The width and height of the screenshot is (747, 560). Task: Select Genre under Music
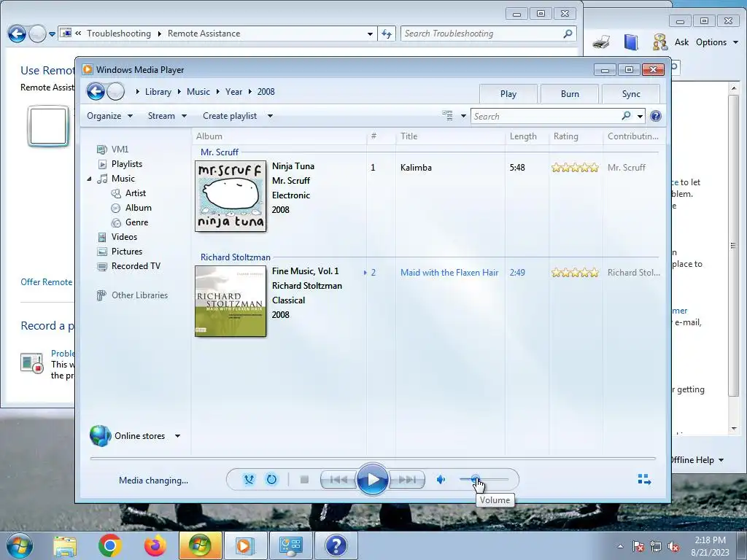click(x=136, y=222)
